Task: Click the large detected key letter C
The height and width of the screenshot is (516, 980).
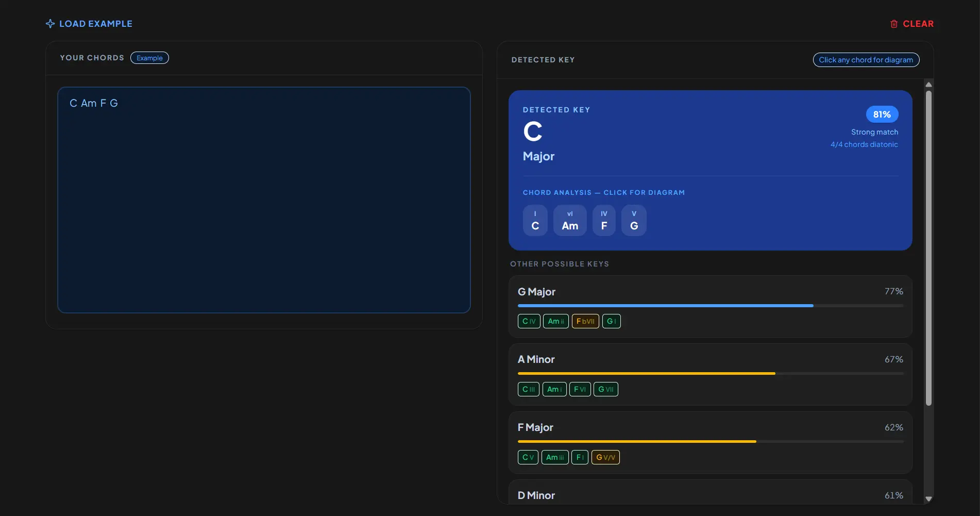Action: click(x=533, y=131)
